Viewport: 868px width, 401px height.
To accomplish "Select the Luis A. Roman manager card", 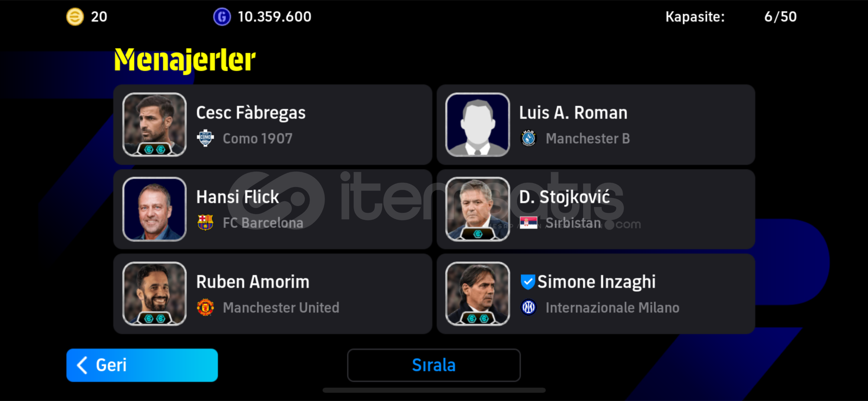I will coord(596,124).
